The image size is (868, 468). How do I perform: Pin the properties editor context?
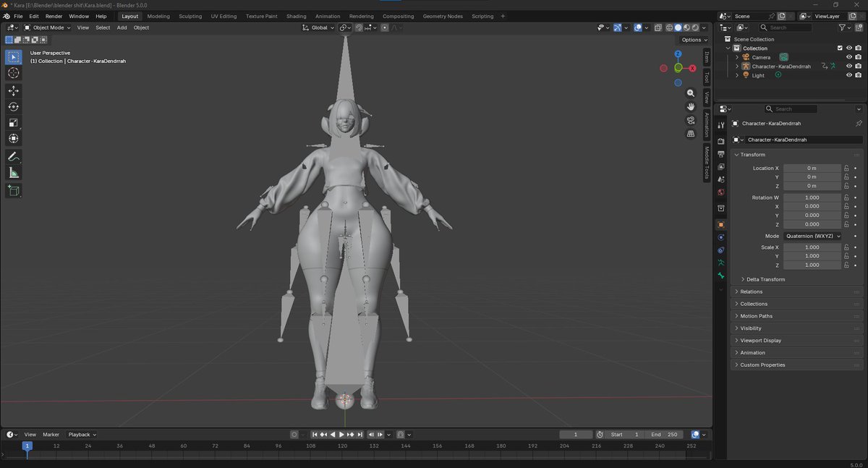tap(859, 123)
